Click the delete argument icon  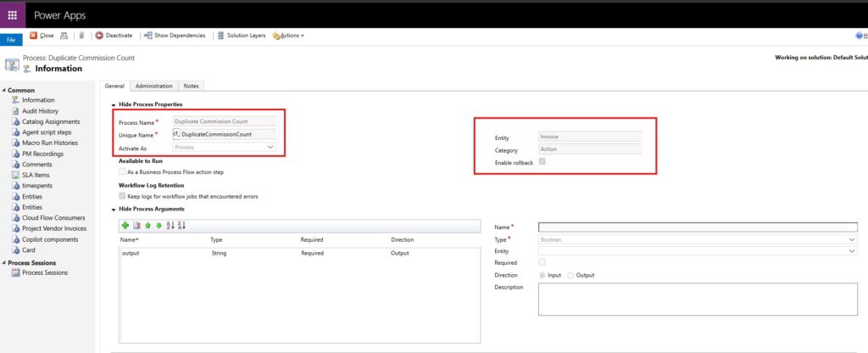click(x=136, y=225)
